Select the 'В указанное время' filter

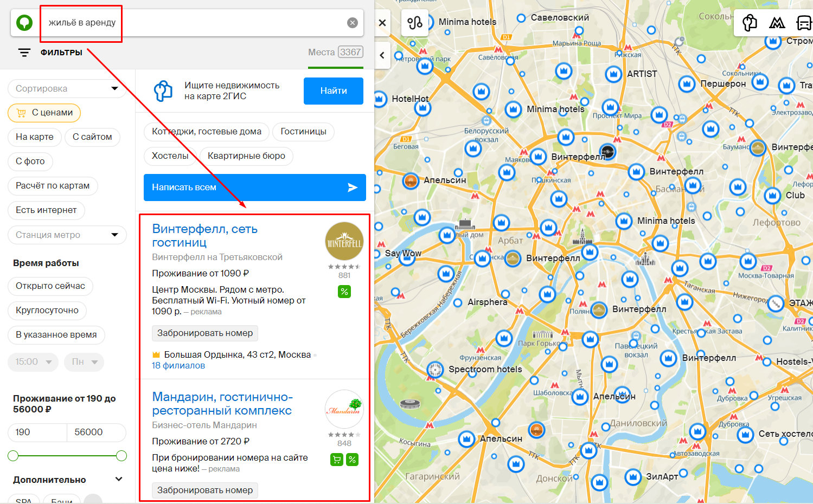click(56, 335)
